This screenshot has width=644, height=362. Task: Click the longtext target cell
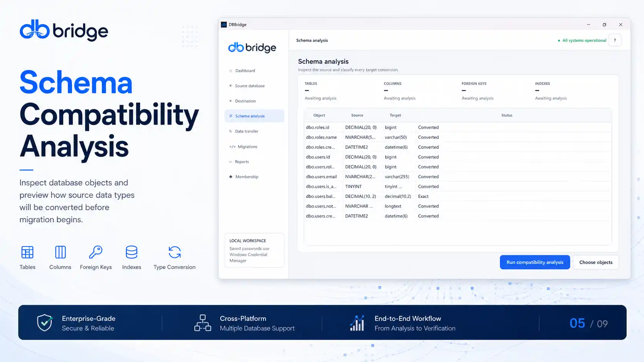point(393,206)
